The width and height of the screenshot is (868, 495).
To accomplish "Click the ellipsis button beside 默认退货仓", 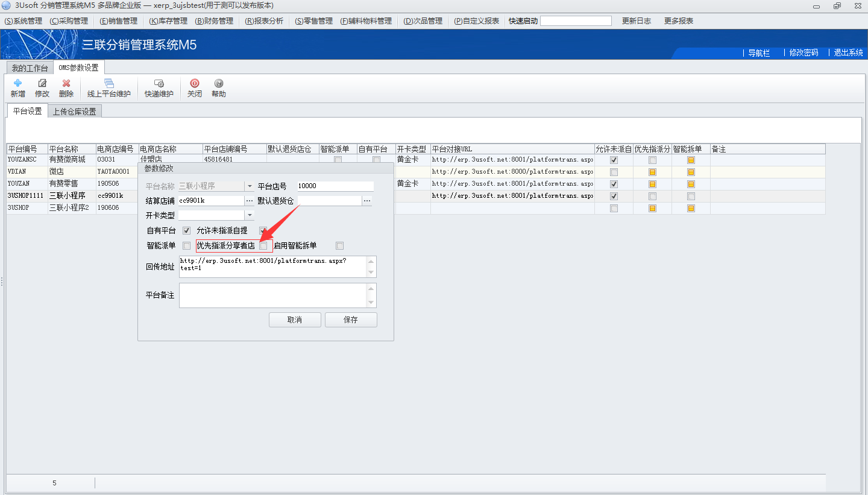I will [366, 201].
